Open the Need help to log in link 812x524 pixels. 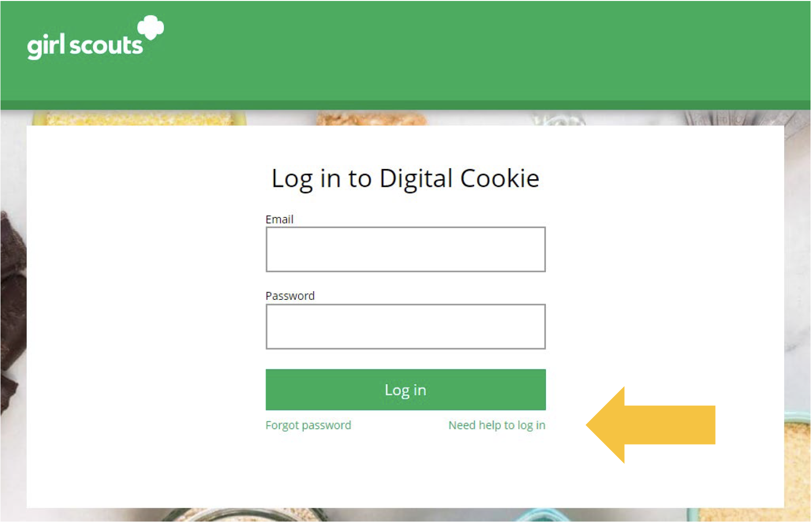(497, 425)
